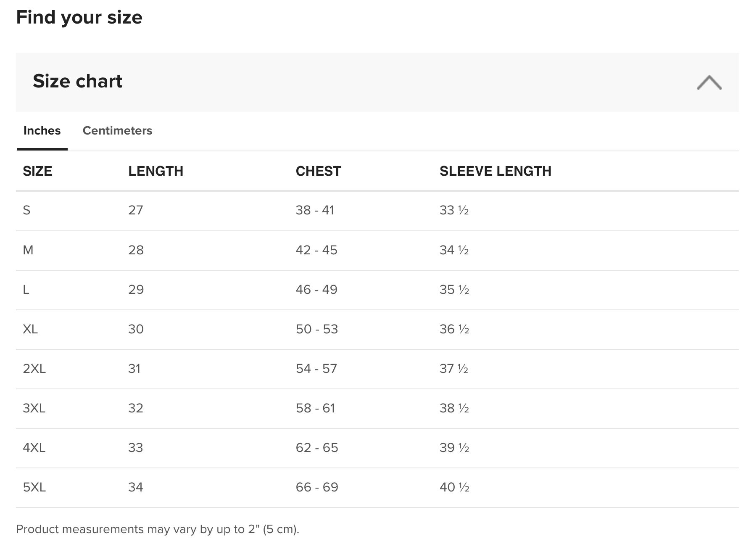
Task: Click the product measurements disclaimer text
Action: click(158, 529)
